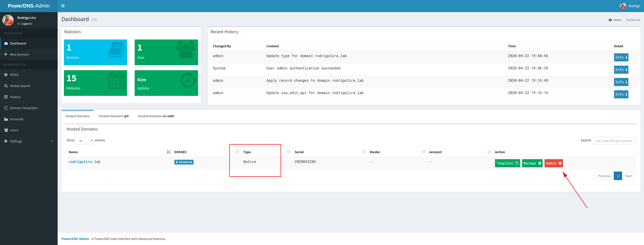Open Rodrigo user menu in header
644x245 pixels.
tap(634, 6)
